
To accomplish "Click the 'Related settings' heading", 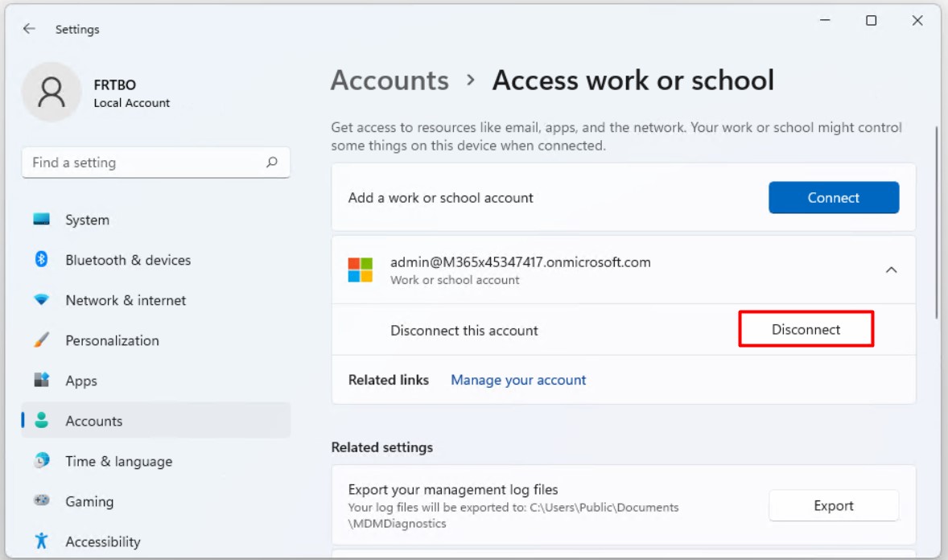I will pos(382,447).
